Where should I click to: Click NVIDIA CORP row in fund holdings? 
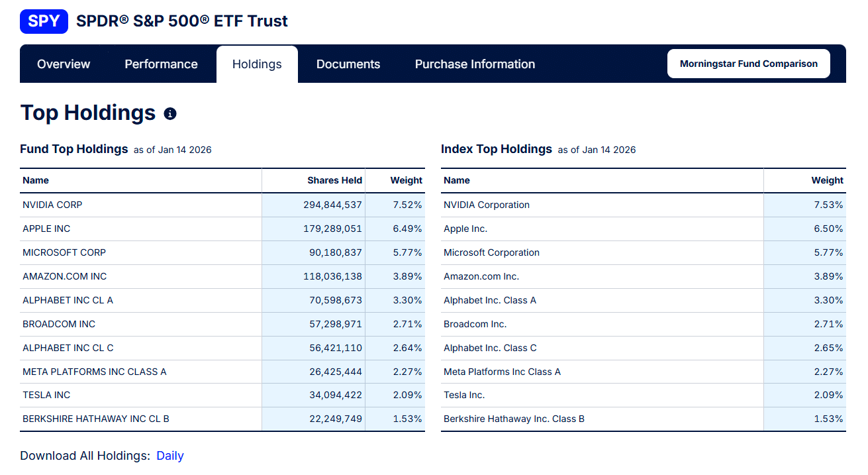point(53,205)
